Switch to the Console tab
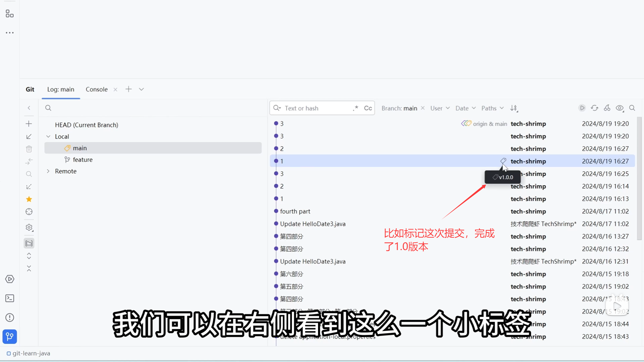This screenshot has width=644, height=362. (97, 89)
